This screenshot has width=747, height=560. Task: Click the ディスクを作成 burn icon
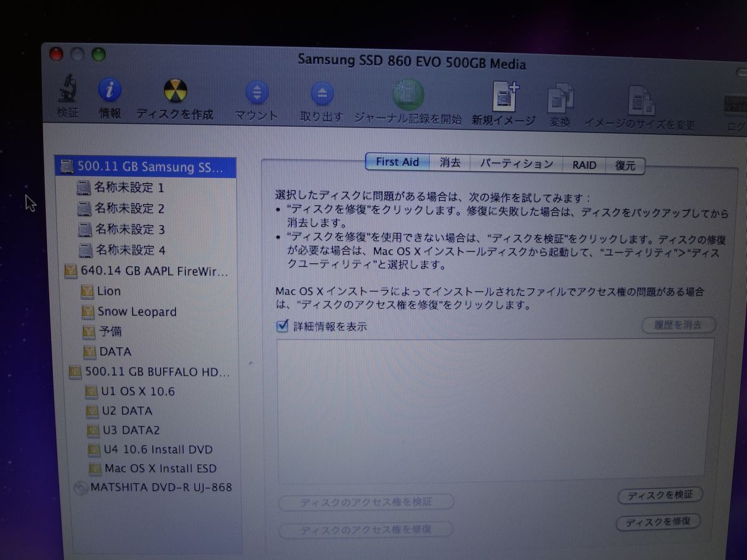click(x=175, y=92)
